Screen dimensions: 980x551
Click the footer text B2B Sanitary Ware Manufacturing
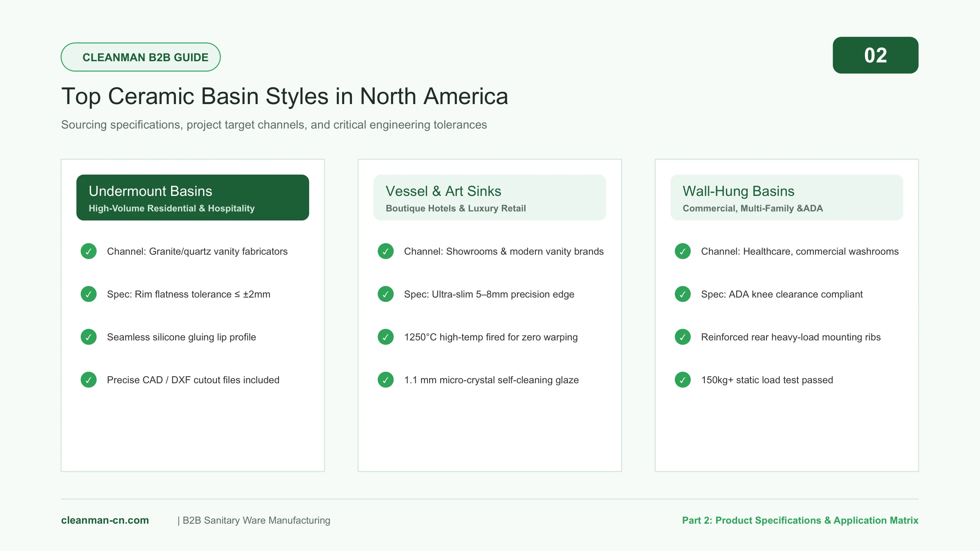[256, 520]
